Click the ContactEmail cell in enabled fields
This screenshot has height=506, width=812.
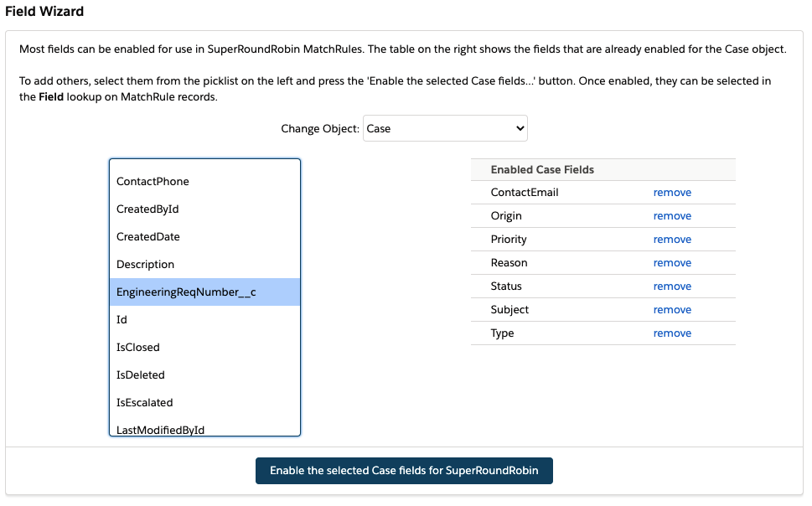[525, 192]
